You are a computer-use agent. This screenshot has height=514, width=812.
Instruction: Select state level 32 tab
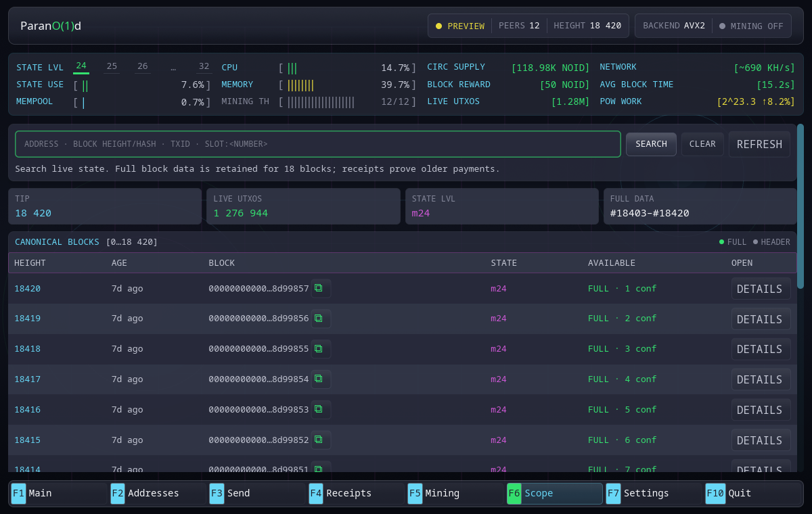pyautogui.click(x=204, y=66)
